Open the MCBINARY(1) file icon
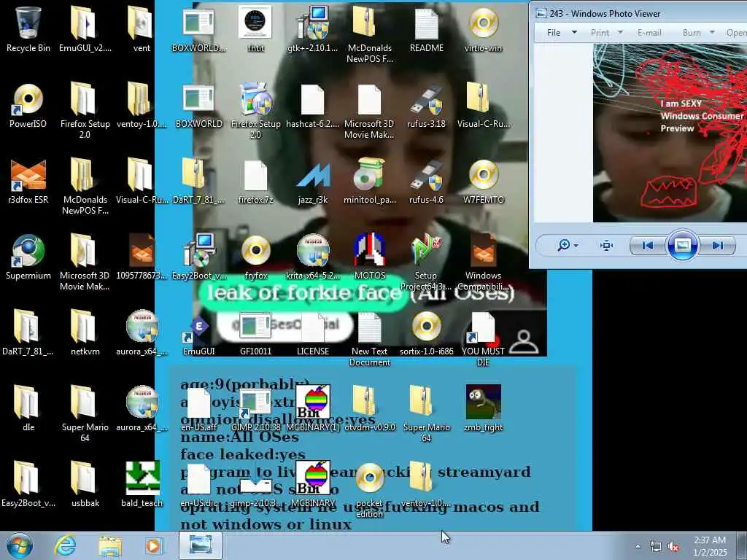This screenshot has width=747, height=560. click(312, 408)
